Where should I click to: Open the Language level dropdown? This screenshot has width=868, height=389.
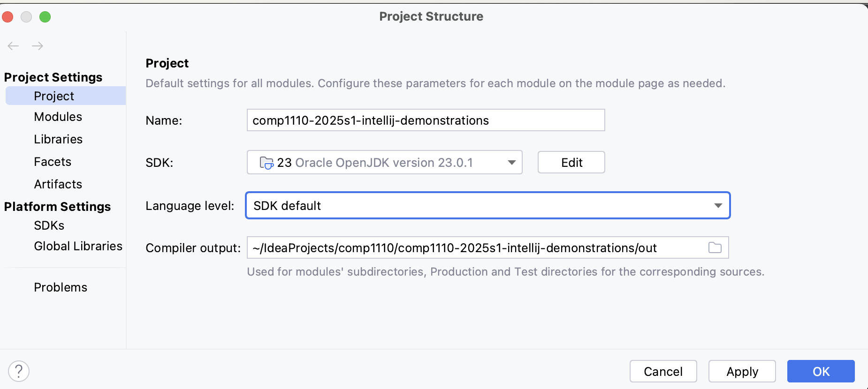pyautogui.click(x=718, y=205)
